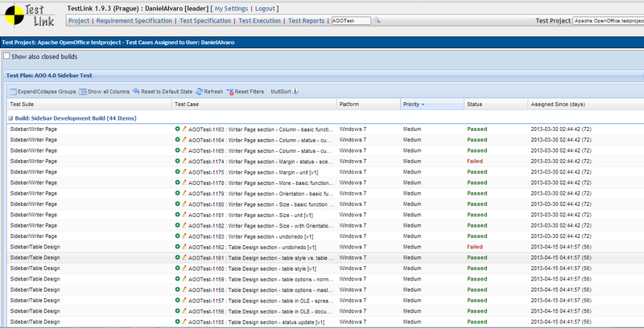Click Reset to Default State icon

tap(136, 92)
